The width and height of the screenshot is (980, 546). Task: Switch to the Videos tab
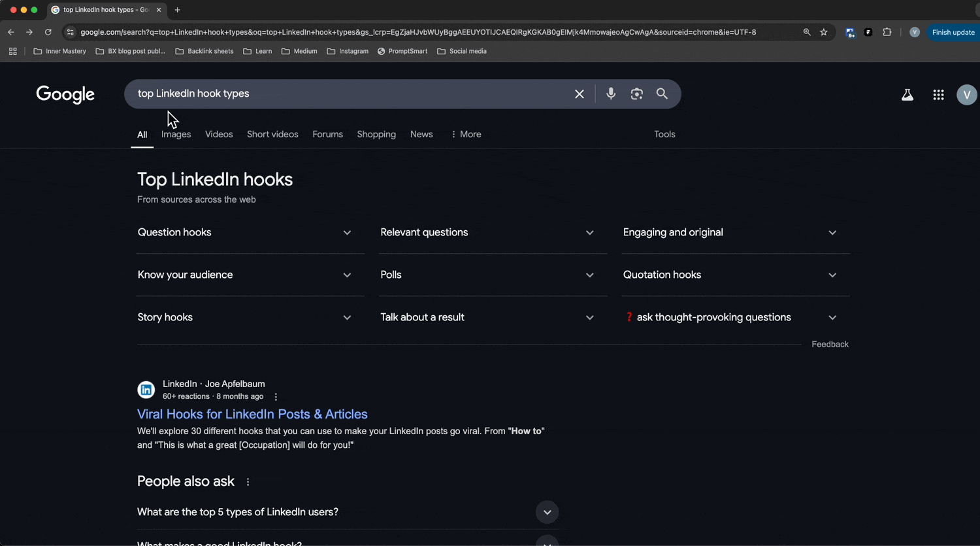(x=219, y=134)
